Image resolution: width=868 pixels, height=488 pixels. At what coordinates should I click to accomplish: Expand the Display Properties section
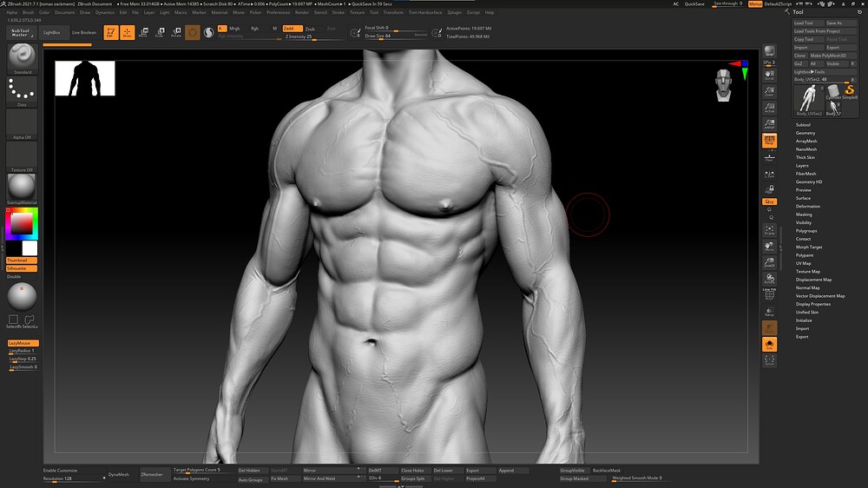click(813, 304)
